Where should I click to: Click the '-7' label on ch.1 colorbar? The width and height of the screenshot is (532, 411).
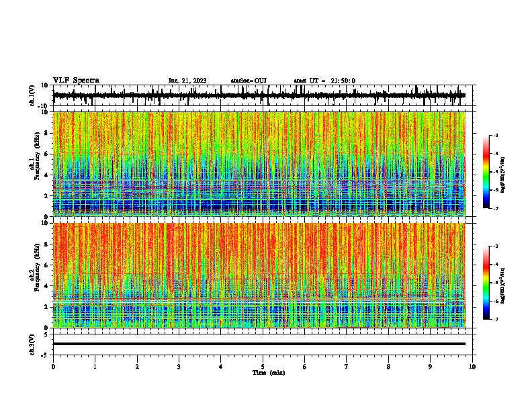495,208
